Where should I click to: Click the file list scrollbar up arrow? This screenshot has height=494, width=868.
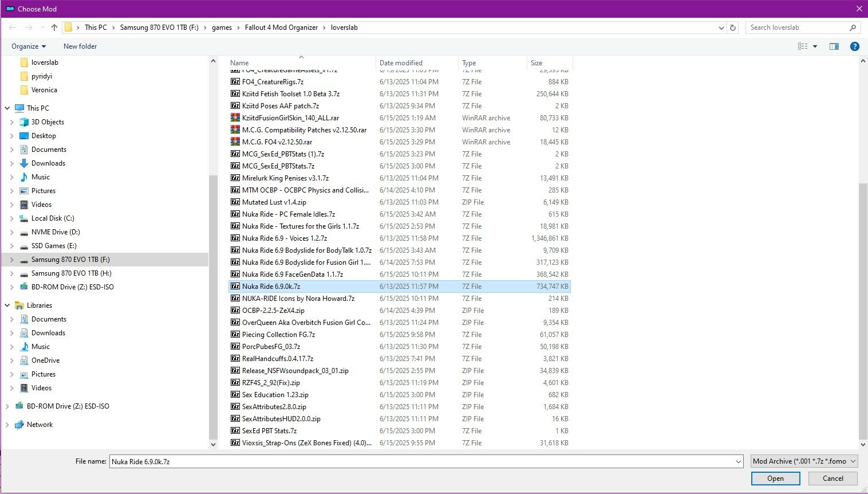tap(863, 61)
